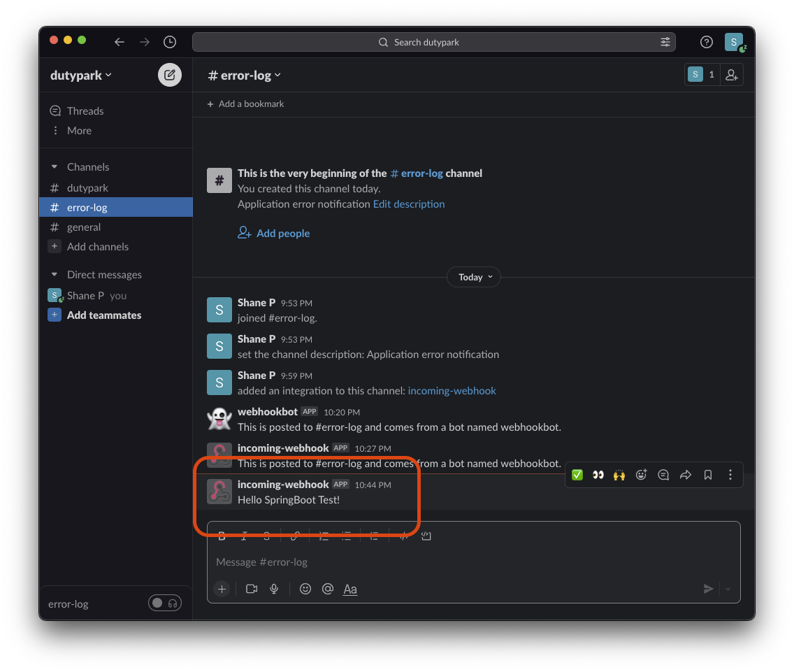The height and width of the screenshot is (672, 794).
Task: Click Add people link
Action: tap(274, 233)
